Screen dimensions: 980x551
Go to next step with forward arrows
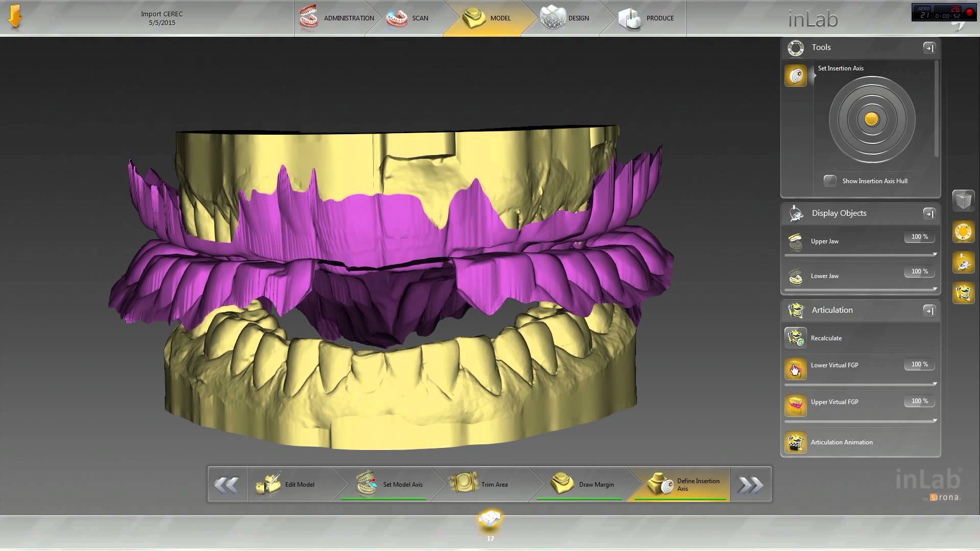click(750, 484)
